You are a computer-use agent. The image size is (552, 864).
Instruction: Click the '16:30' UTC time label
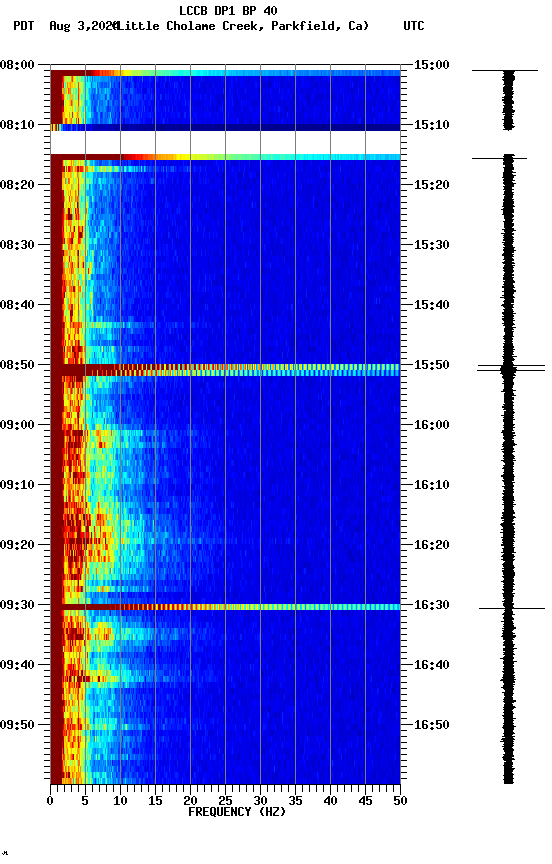coord(432,605)
